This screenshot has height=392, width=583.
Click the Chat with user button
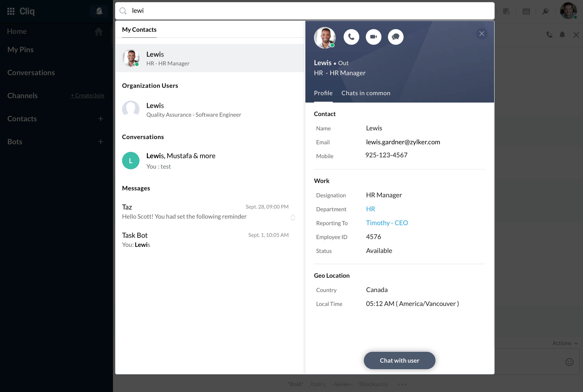point(399,360)
